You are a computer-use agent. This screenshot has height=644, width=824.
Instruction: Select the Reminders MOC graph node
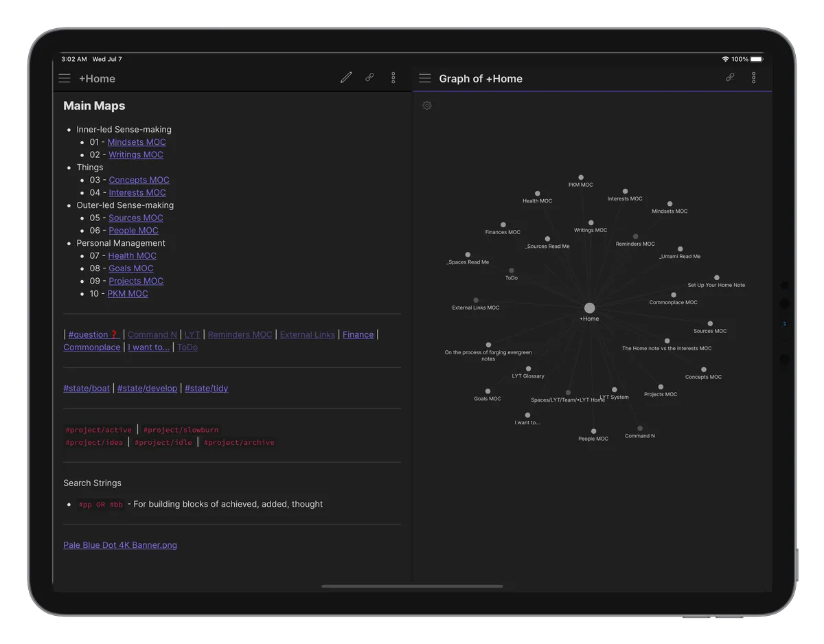pos(636,236)
